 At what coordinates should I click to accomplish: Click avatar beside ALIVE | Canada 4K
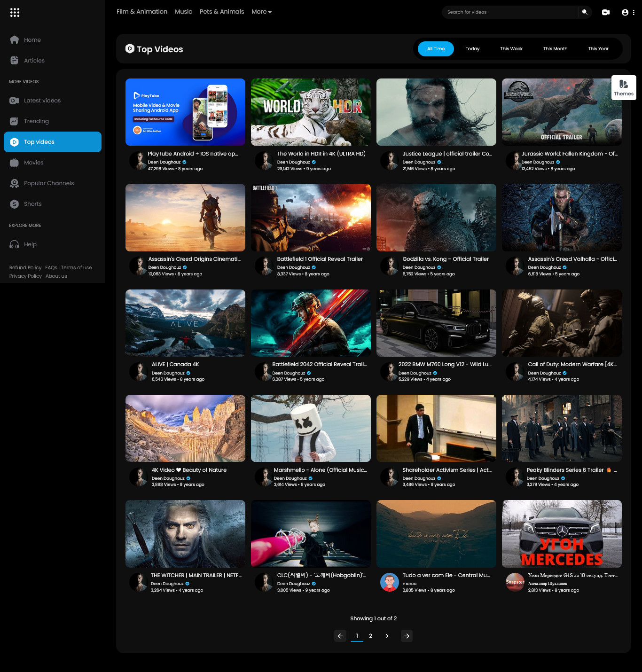pyautogui.click(x=138, y=371)
